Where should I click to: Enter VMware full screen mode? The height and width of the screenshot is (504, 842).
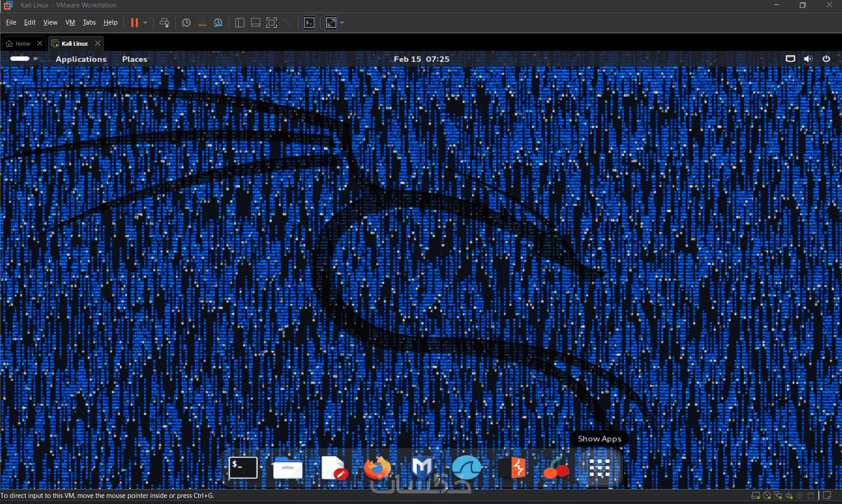tap(272, 23)
